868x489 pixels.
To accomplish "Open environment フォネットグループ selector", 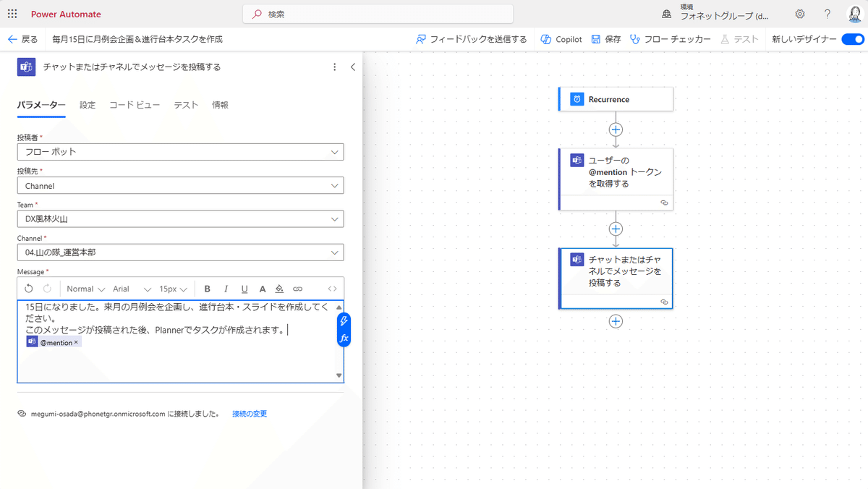I will coord(725,14).
